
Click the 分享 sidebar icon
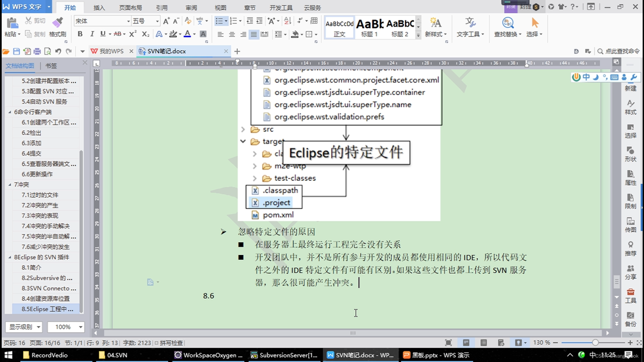tap(631, 272)
